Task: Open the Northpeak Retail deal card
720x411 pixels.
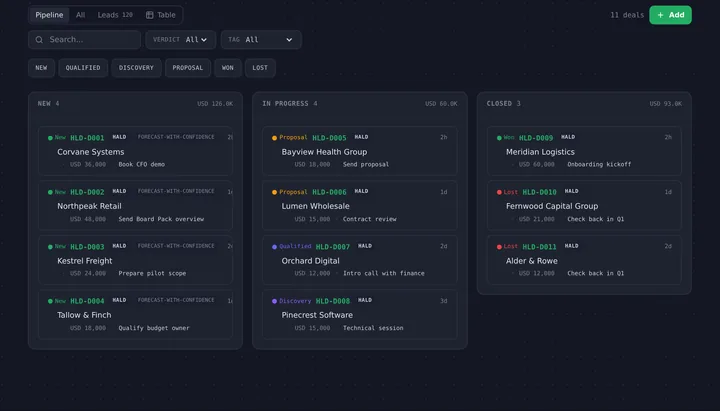Action: (135, 205)
